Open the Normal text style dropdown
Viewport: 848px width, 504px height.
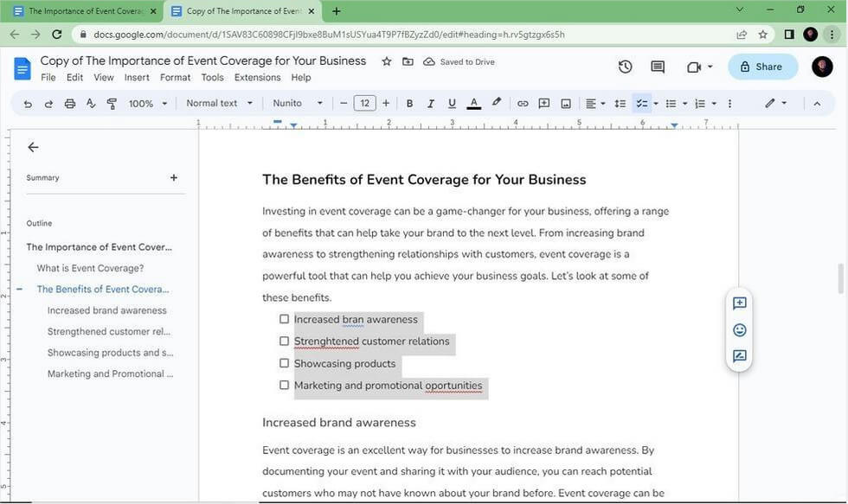pos(219,103)
